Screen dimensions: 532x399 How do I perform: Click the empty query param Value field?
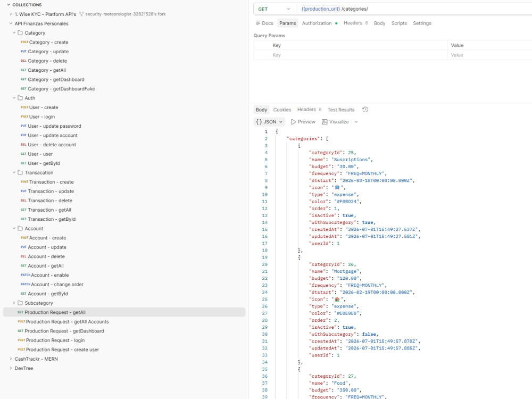tap(490, 55)
